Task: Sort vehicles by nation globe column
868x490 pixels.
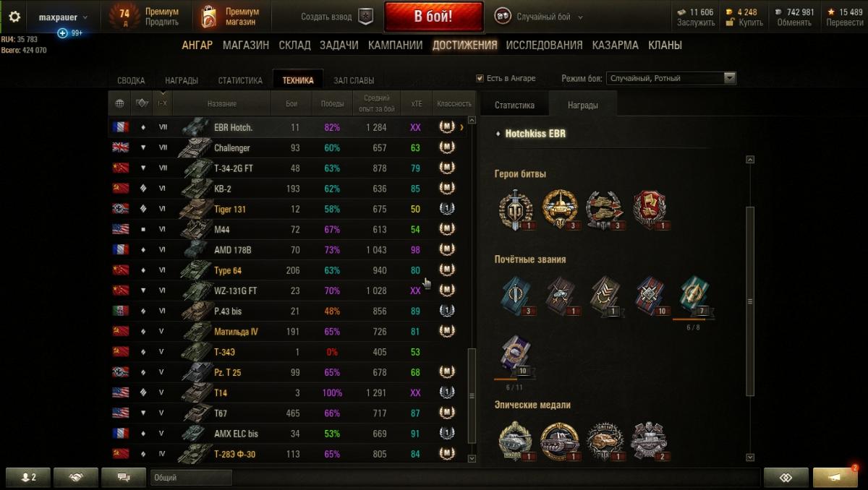Action: point(119,103)
